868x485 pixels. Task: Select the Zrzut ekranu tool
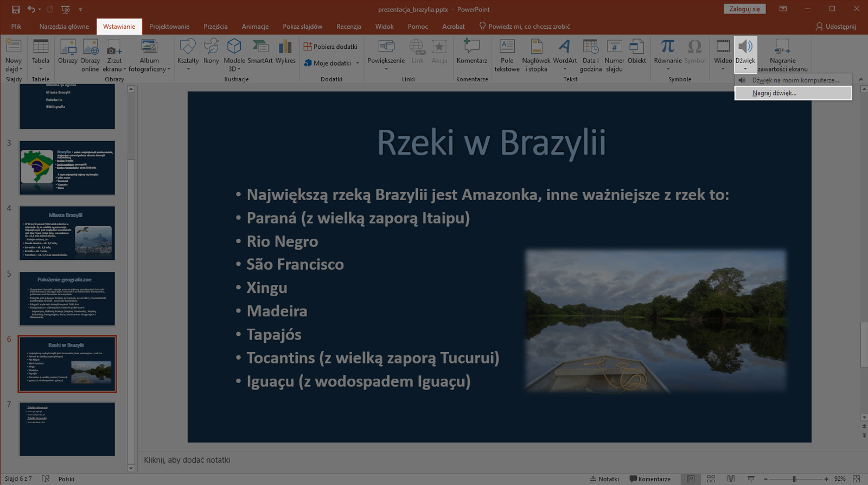[x=114, y=56]
